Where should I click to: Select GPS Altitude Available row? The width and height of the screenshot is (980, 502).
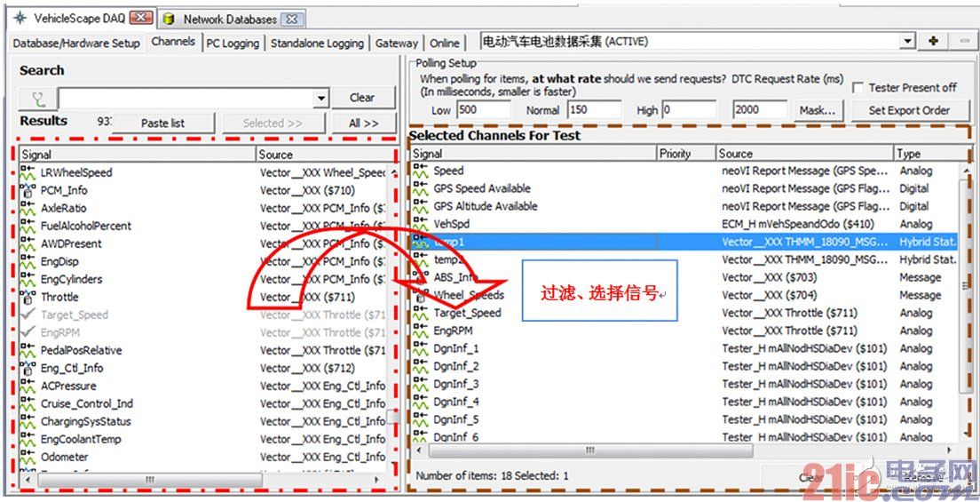point(684,206)
